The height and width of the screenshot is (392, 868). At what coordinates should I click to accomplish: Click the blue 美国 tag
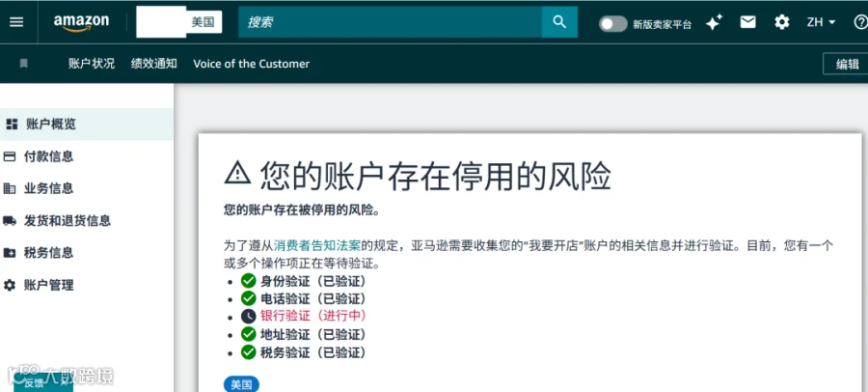(241, 385)
